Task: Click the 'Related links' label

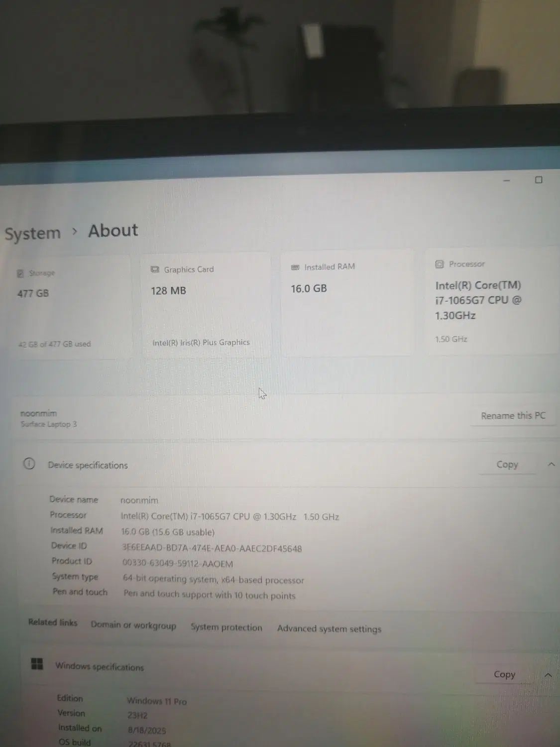Action: point(53,622)
